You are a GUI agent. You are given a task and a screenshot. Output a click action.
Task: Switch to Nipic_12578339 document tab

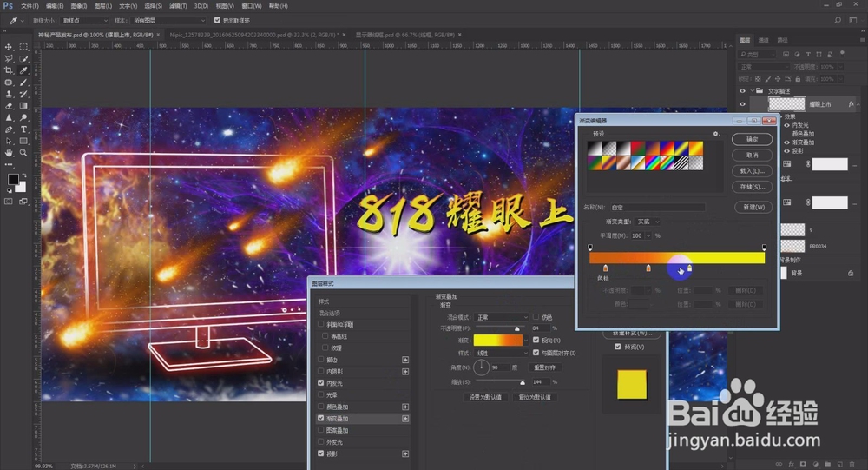(253, 35)
